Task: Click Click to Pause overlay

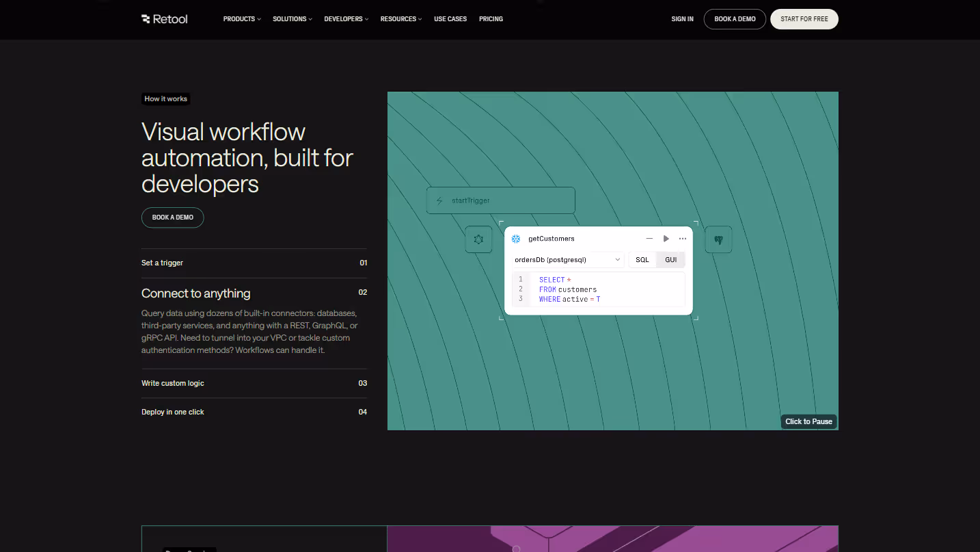Action: (808, 421)
